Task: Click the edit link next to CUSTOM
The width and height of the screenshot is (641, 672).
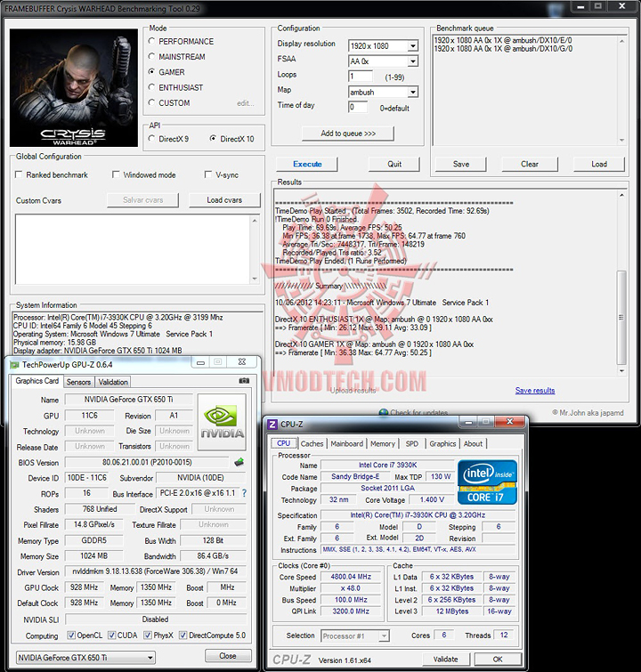Action: (245, 103)
